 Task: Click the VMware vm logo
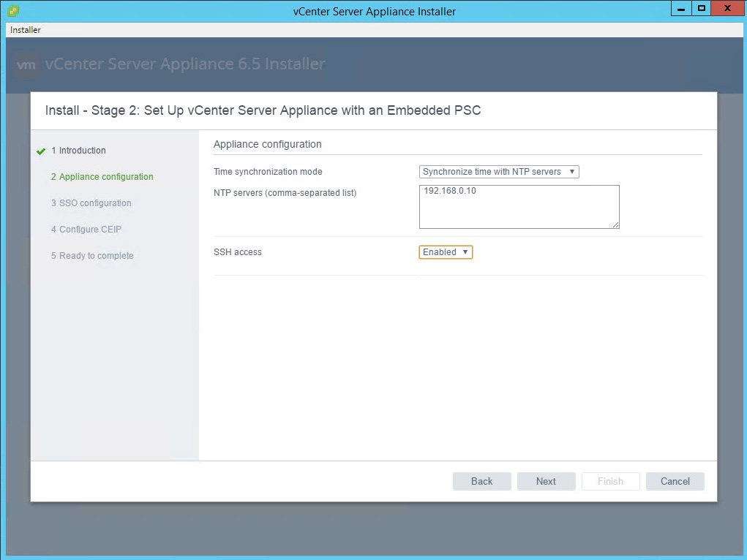[x=27, y=64]
